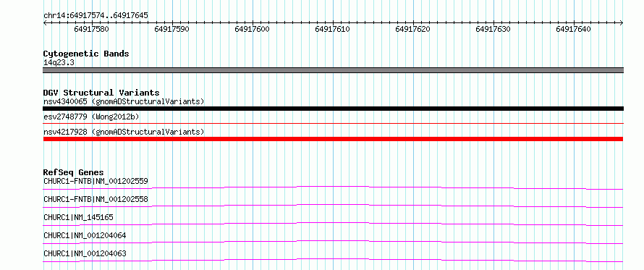The height and width of the screenshot is (270, 644).
Task: Open CHURC1|NM_001204064 gene label
Action: 85,235
